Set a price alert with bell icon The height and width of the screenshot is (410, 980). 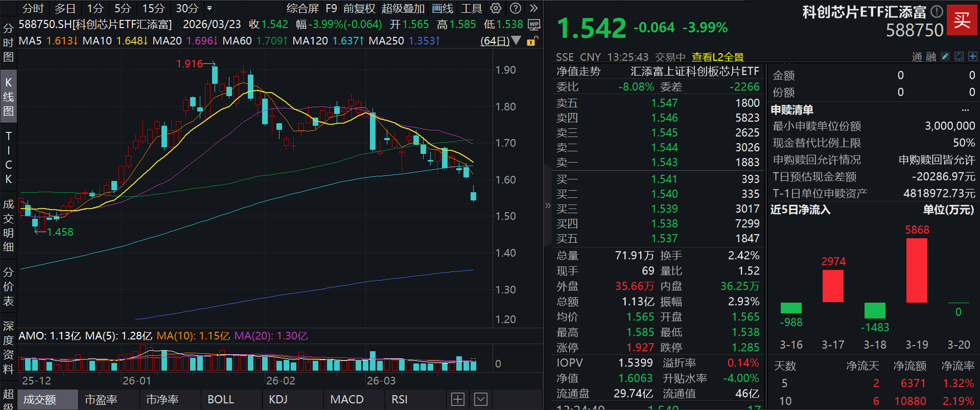(x=959, y=56)
